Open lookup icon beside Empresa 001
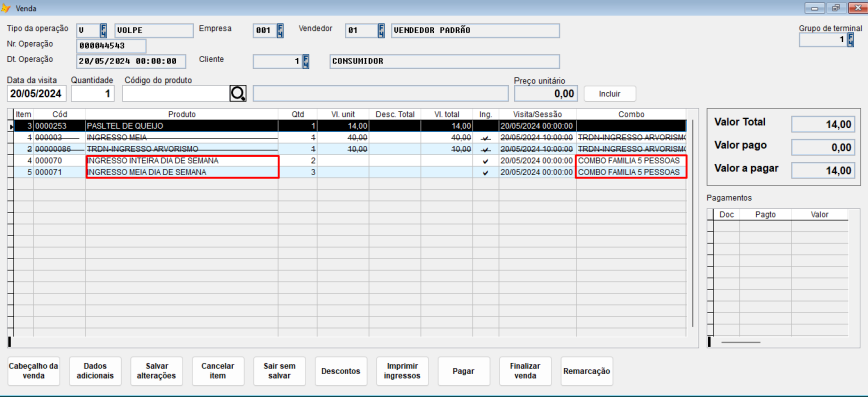 (280, 30)
